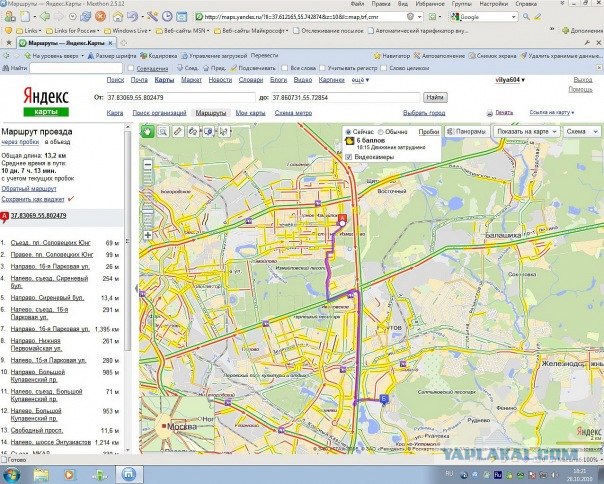Image resolution: width=604 pixels, height=484 pixels.
Task: Click the search magnifier next to Google box
Action: point(526,17)
